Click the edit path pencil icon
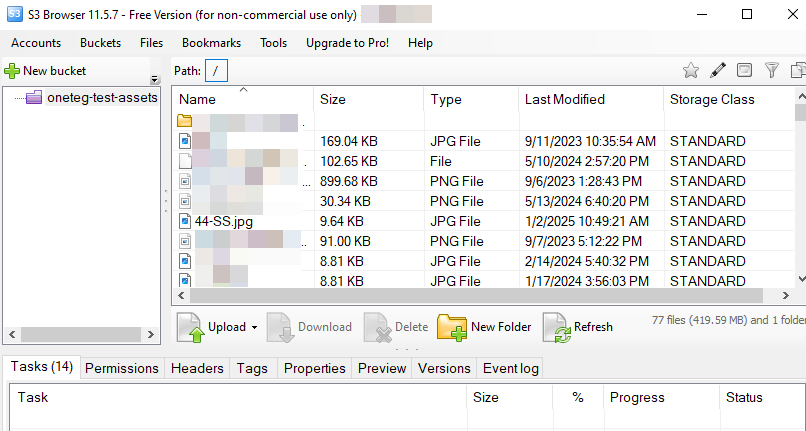Screen dimensions: 806x431 pos(717,70)
